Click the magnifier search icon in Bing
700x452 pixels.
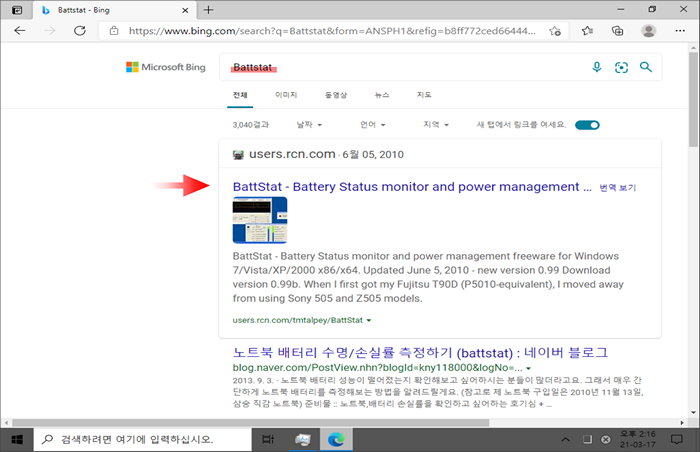[646, 67]
